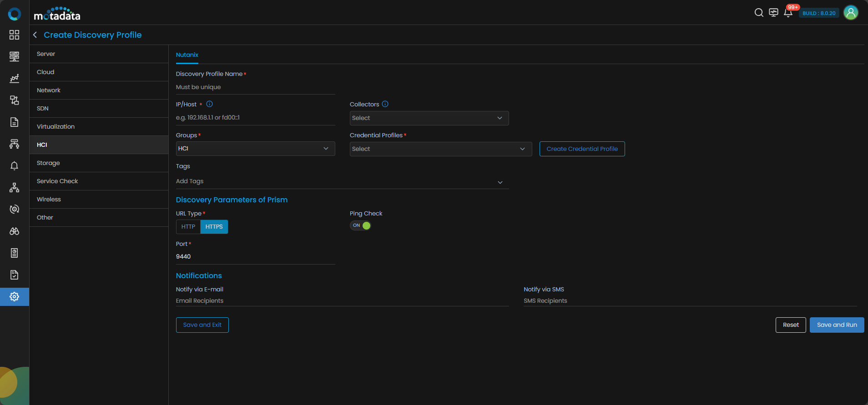The image size is (868, 405).
Task: Select HTTPS as URL type
Action: tap(214, 226)
